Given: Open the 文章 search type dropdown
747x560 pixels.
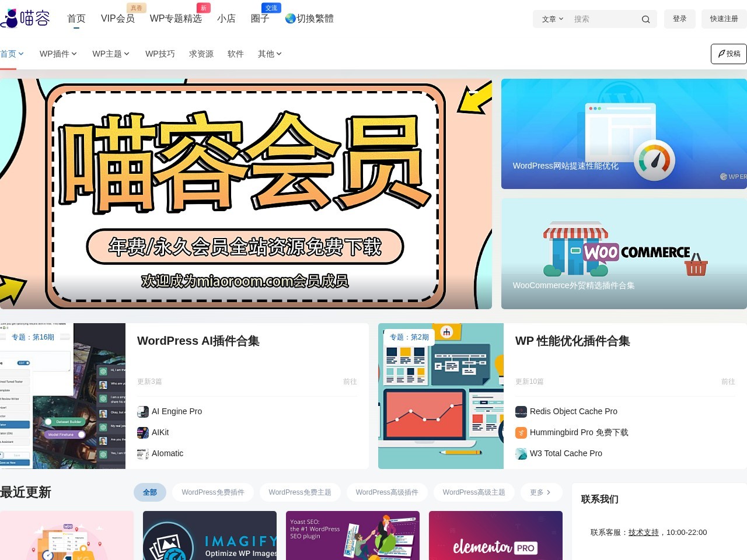Looking at the screenshot, I should [553, 19].
